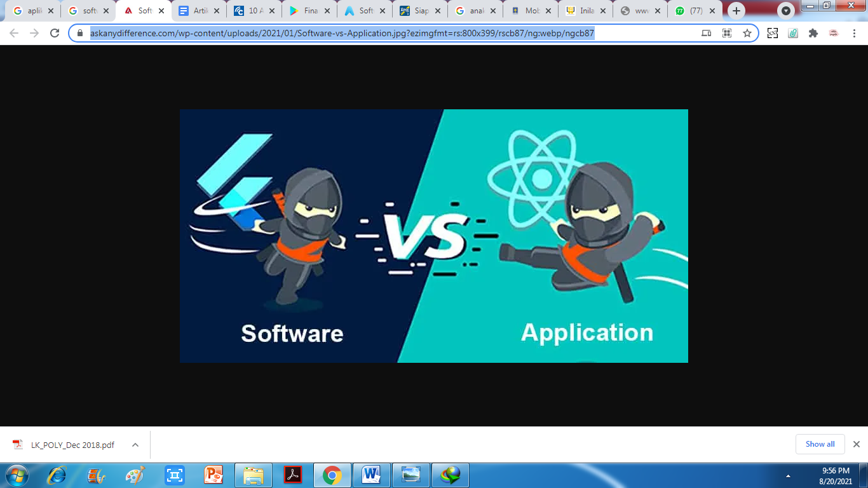Show hidden system tray icons
The width and height of the screenshot is (868, 488).
(x=789, y=476)
